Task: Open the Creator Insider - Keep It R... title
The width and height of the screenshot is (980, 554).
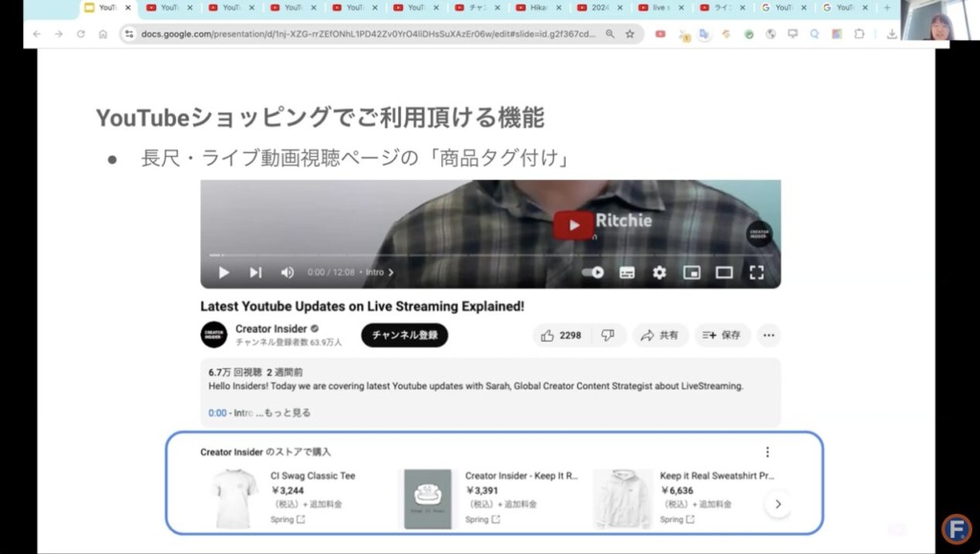Action: pos(522,476)
